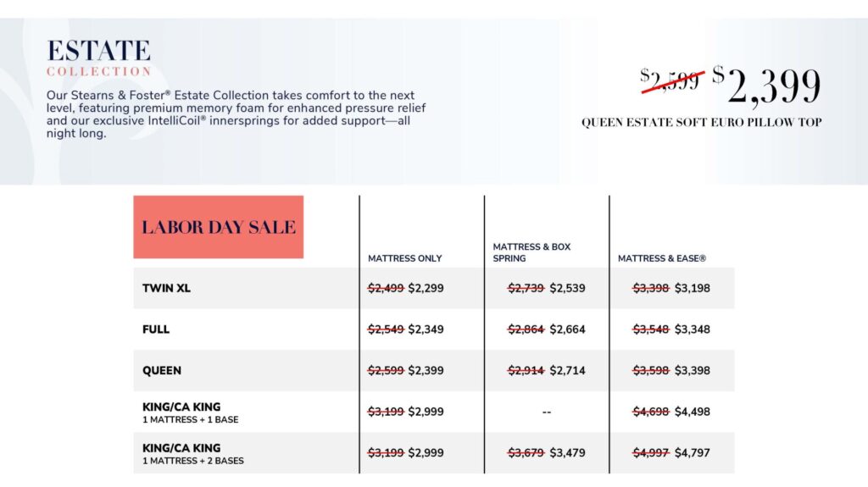Click the Stearns & Foster description paragraph
Image resolution: width=868 pixels, height=487 pixels.
click(x=236, y=114)
